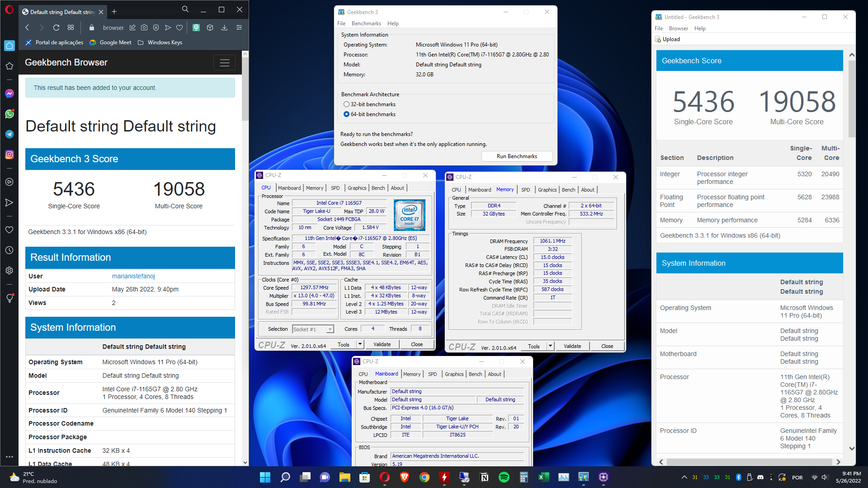The width and height of the screenshot is (868, 488).
Task: Open POR language indicator in taskbar
Action: (x=797, y=478)
